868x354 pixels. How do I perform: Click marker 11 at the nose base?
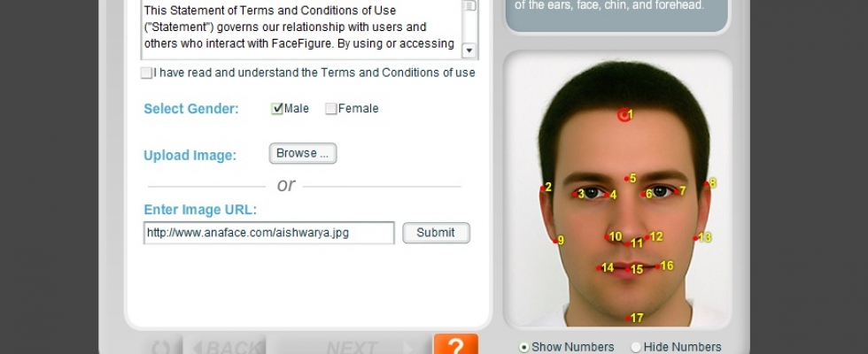point(628,243)
